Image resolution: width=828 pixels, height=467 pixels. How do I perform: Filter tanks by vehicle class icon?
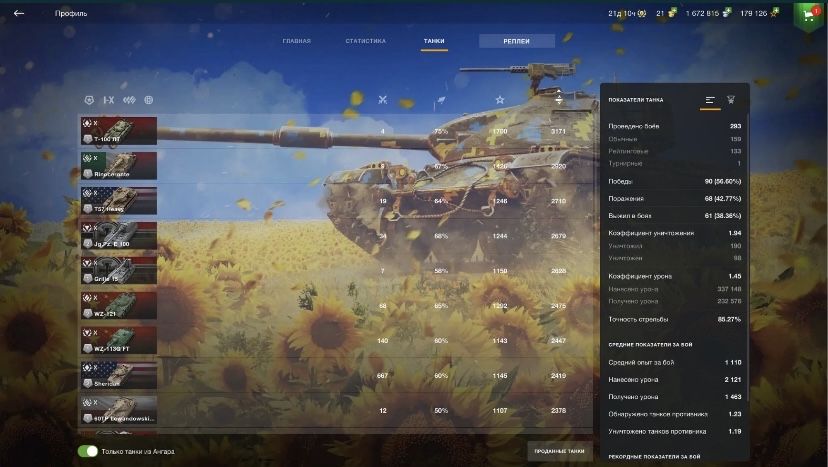tap(129, 100)
